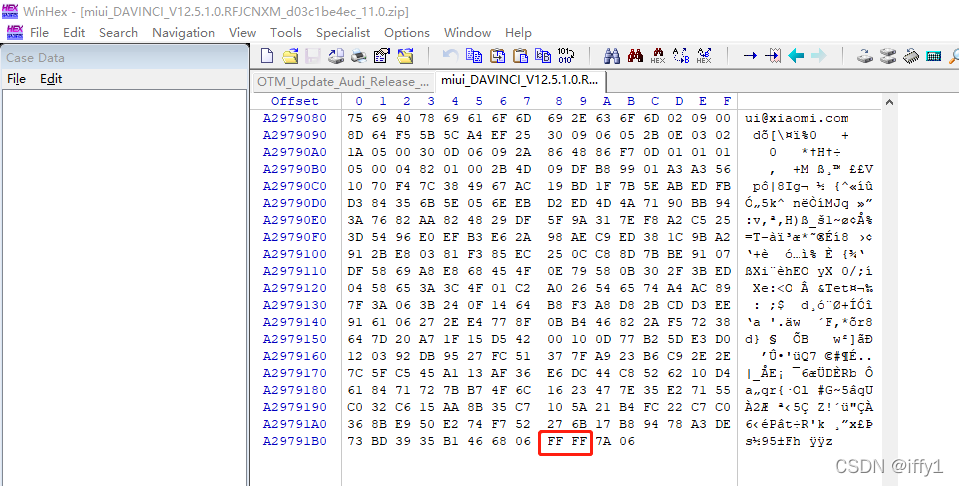Click the Go To Offset arrow icon

750,56
